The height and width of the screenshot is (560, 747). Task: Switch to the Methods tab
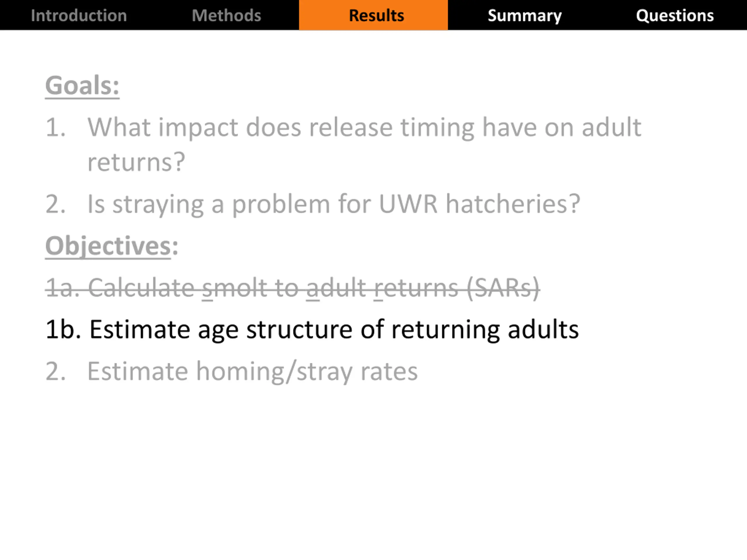[226, 15]
